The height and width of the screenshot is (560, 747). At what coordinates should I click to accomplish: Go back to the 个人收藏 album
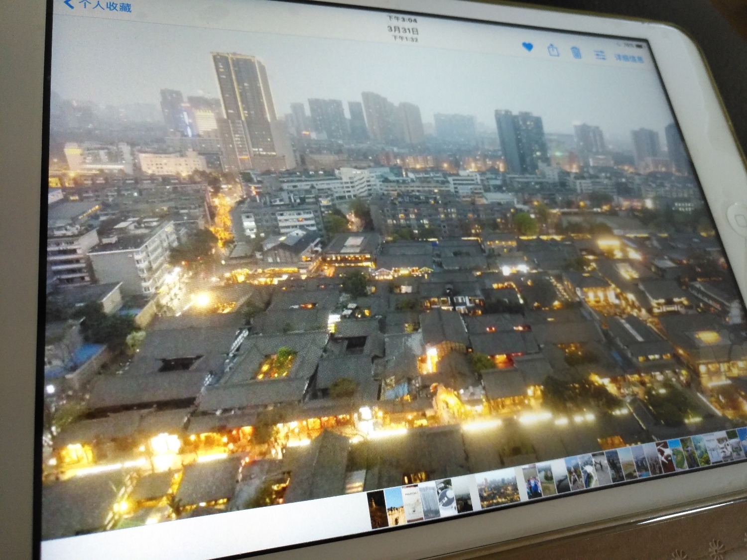[x=99, y=6]
